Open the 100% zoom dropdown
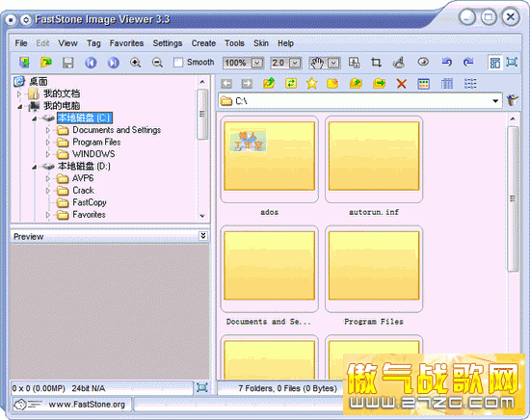 coord(257,63)
